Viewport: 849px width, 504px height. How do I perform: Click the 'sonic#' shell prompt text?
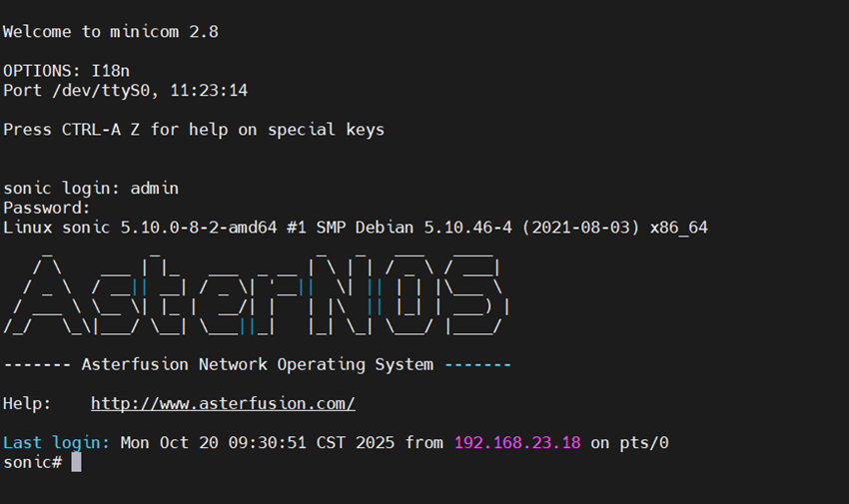point(33,463)
